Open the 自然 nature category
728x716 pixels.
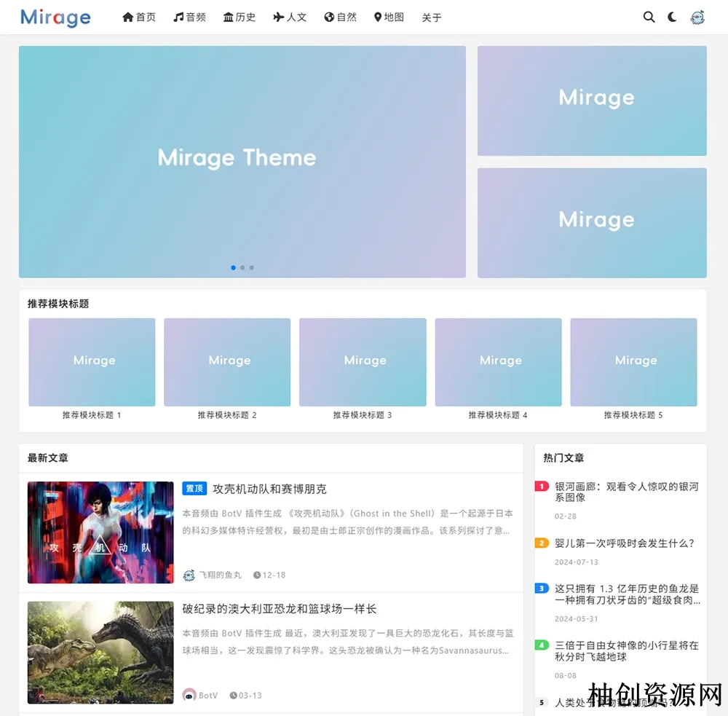point(340,17)
